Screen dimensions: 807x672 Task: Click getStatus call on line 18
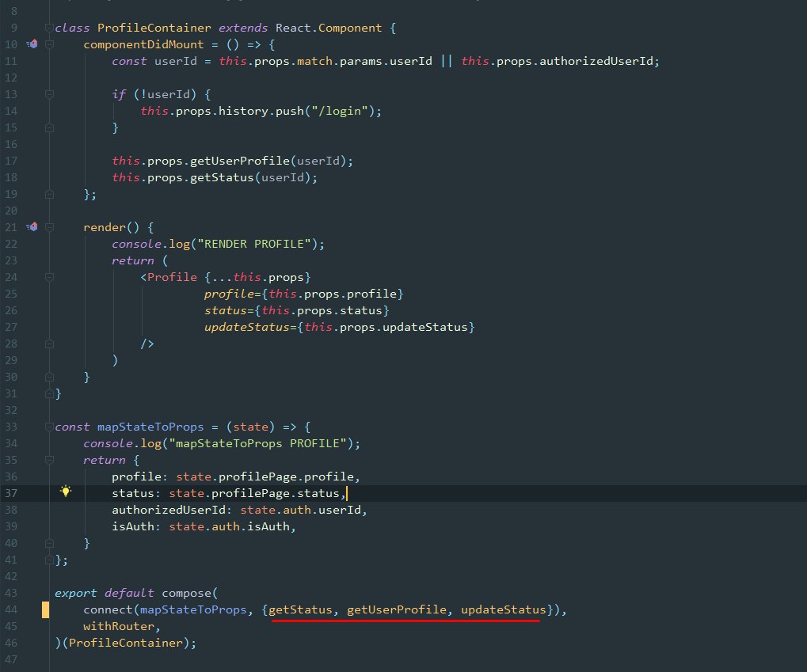click(x=222, y=177)
